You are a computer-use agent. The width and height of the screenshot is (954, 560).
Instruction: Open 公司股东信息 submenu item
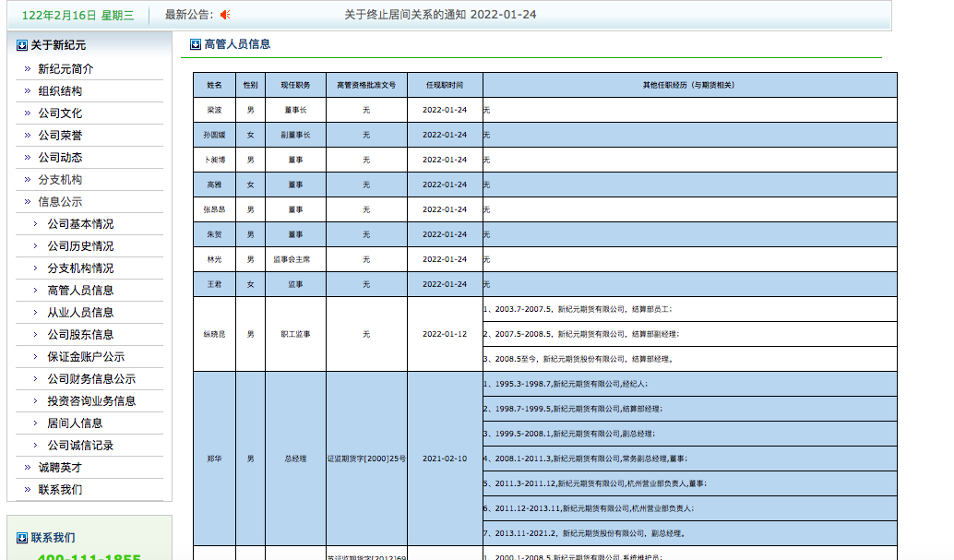(x=80, y=334)
